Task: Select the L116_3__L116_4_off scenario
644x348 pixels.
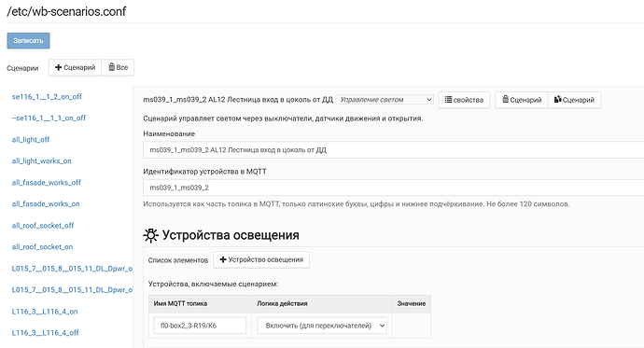Action: coord(45,333)
